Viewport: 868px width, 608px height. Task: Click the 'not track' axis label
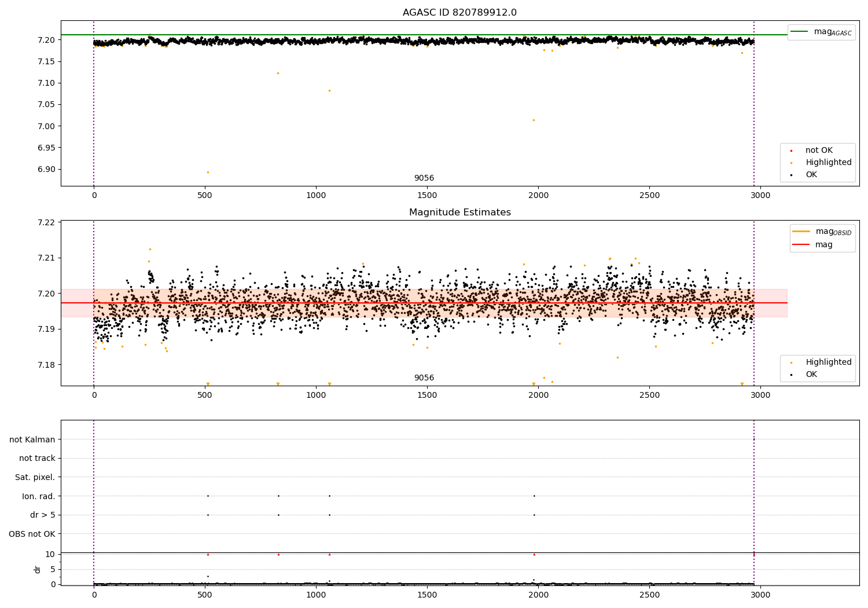click(37, 459)
